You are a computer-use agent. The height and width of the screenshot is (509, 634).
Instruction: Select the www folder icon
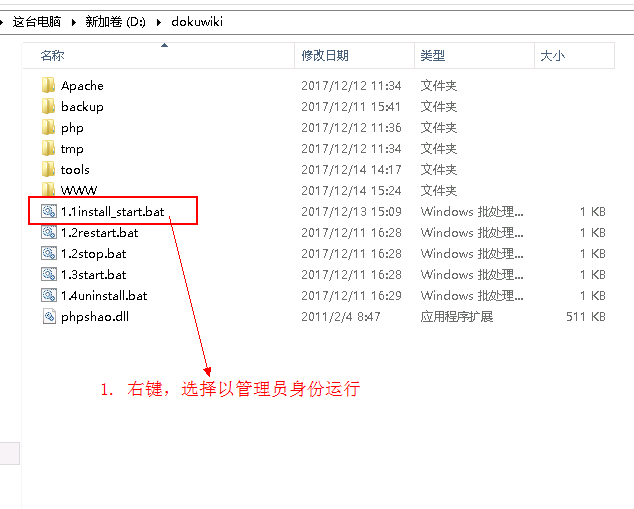49,190
